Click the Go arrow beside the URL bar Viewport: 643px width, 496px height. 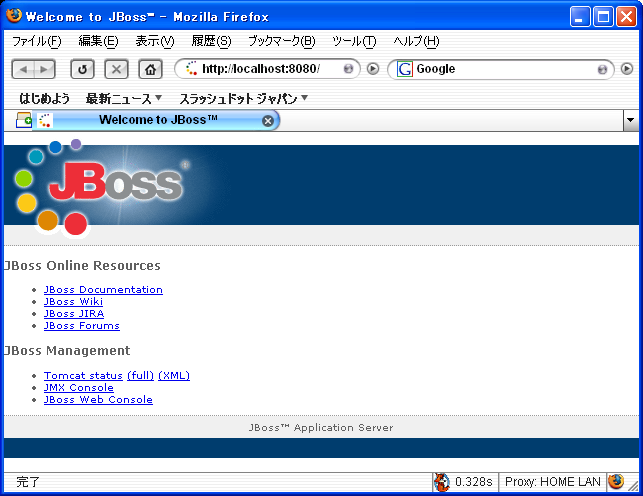click(x=373, y=69)
